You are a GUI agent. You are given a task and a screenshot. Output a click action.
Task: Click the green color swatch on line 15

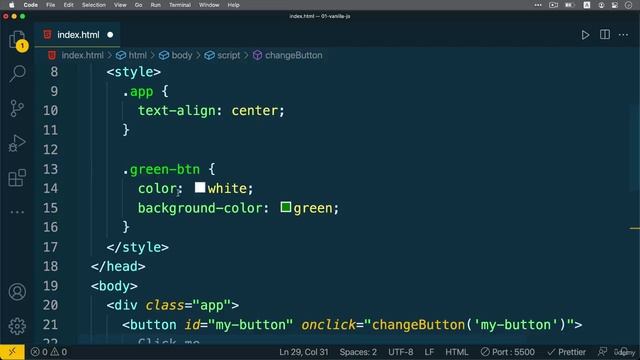pyautogui.click(x=286, y=207)
